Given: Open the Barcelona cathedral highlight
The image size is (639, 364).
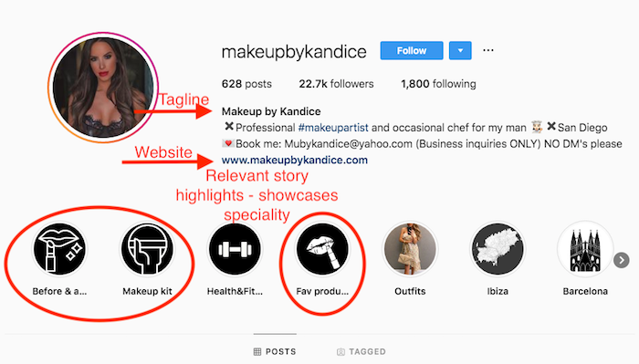Looking at the screenshot, I should pos(585,249).
